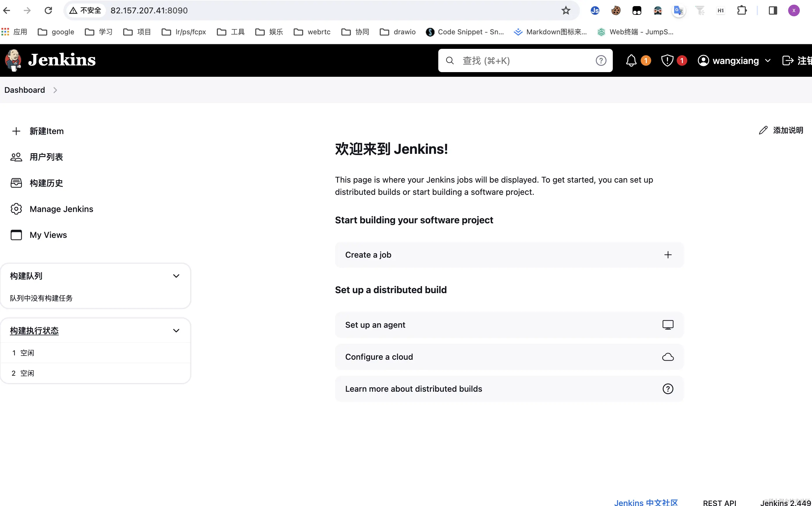The width and height of the screenshot is (812, 506).
Task: Open the drawio bookmarks folder
Action: point(398,32)
